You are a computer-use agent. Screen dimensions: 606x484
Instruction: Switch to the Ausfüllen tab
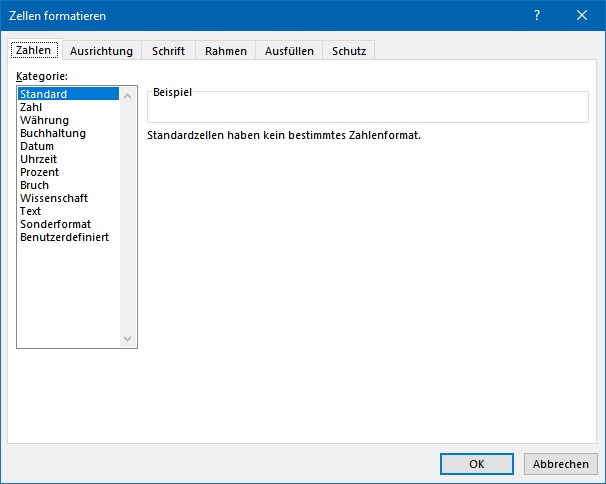tap(289, 51)
